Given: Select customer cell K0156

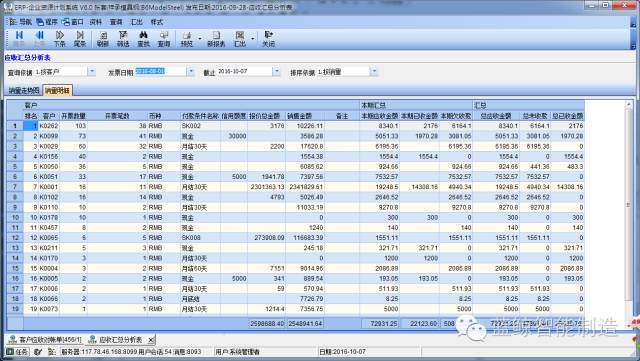Looking at the screenshot, I should point(49,156).
